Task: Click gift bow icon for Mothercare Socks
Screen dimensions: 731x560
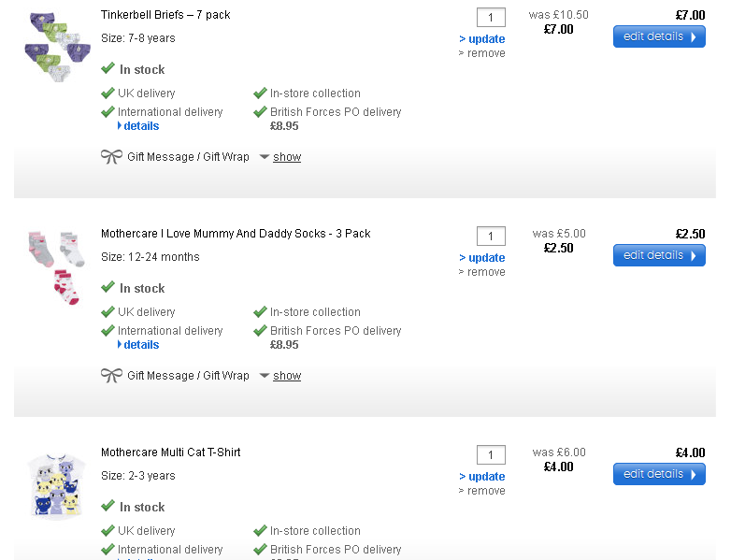Action: coord(111,375)
